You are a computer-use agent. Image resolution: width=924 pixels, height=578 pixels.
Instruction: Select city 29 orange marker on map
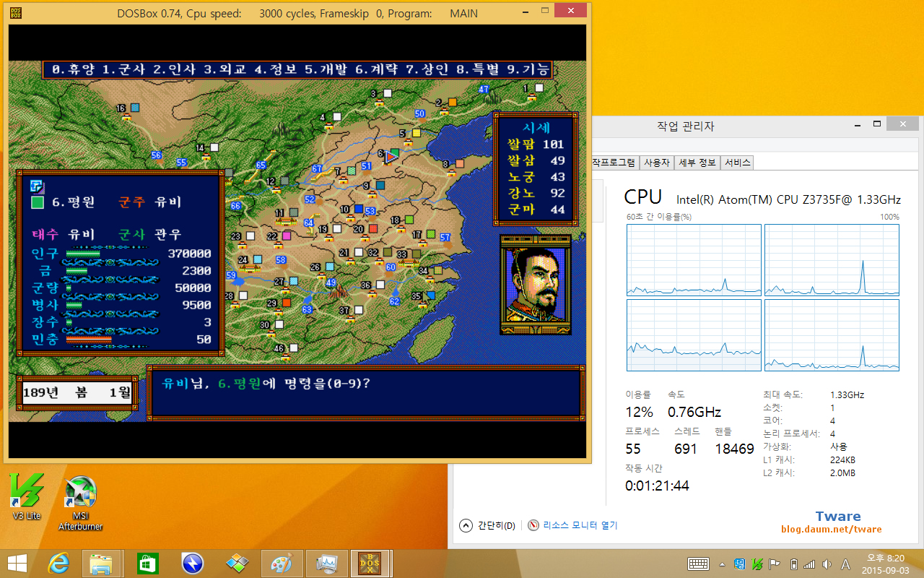pos(286,303)
